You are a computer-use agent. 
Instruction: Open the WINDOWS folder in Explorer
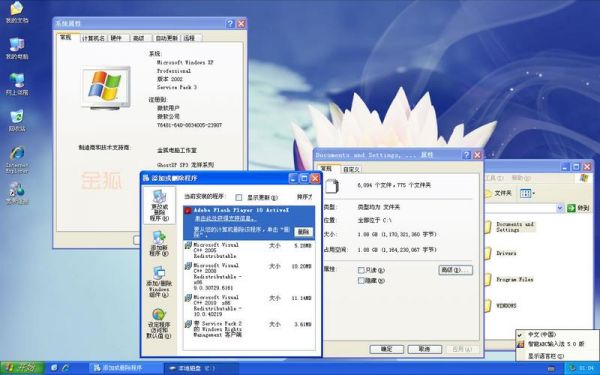501,306
